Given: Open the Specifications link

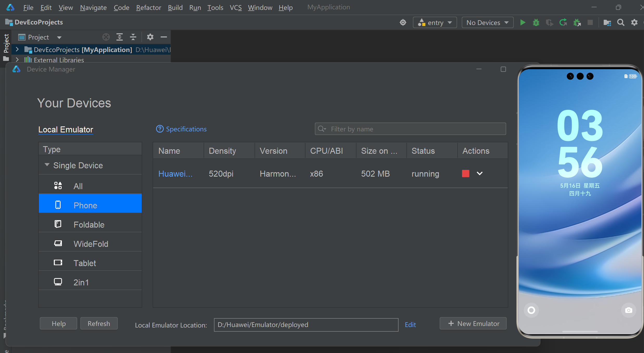Looking at the screenshot, I should coord(186,129).
